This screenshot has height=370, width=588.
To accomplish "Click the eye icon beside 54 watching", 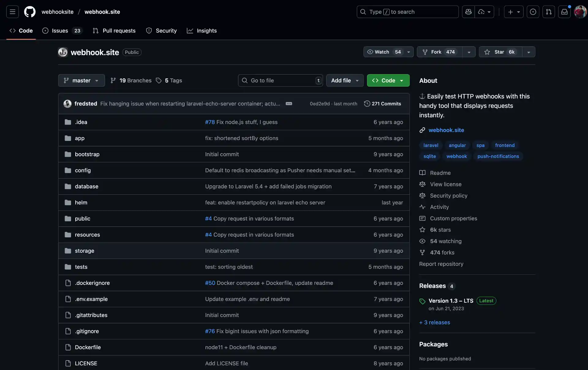I will [422, 241].
